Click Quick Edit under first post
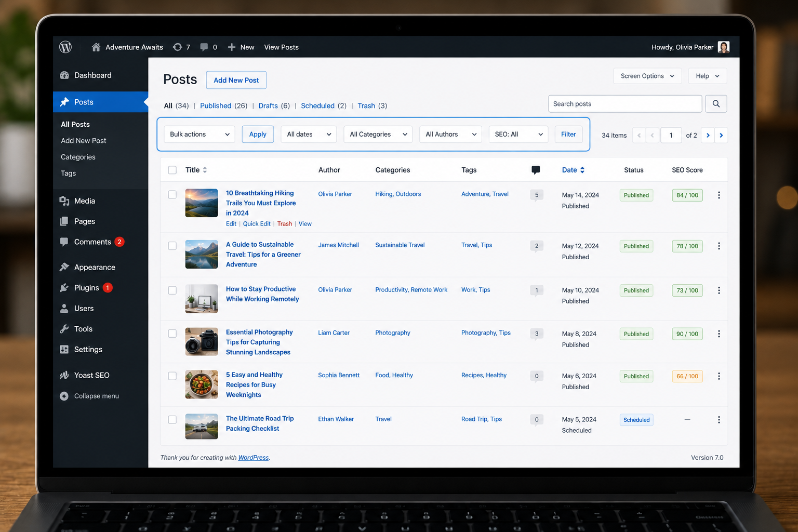The image size is (798, 532). [257, 224]
